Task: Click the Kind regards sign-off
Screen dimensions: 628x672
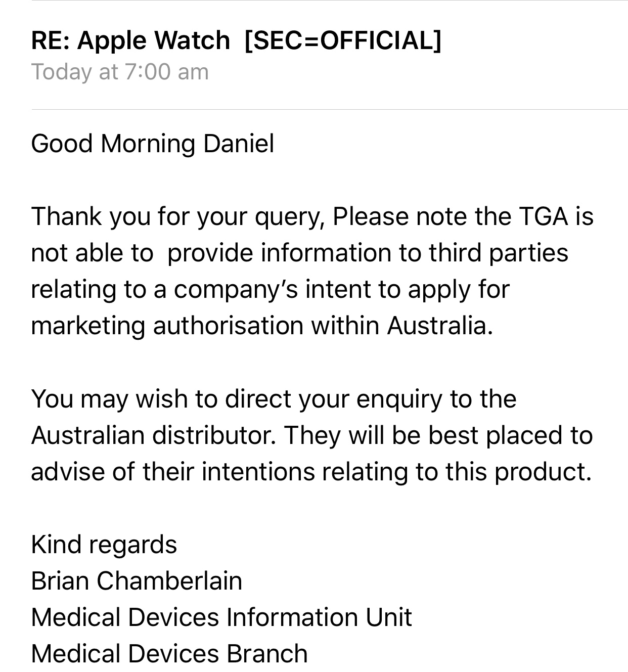Action: pos(104,545)
